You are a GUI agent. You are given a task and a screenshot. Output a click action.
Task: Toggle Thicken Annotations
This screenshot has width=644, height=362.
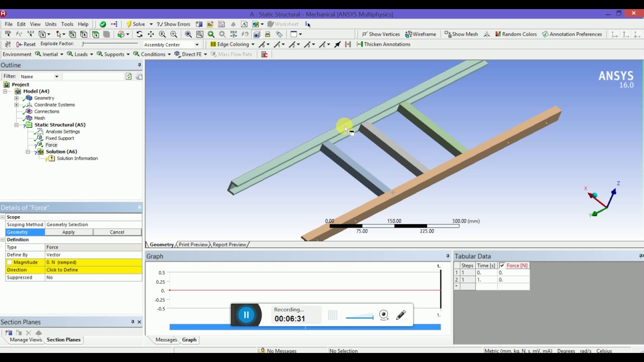point(383,44)
